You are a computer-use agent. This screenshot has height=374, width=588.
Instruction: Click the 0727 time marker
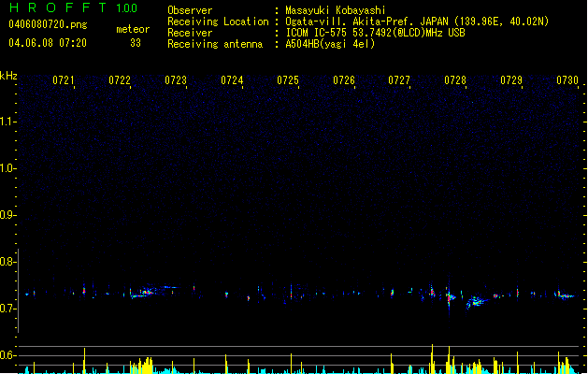399,80
